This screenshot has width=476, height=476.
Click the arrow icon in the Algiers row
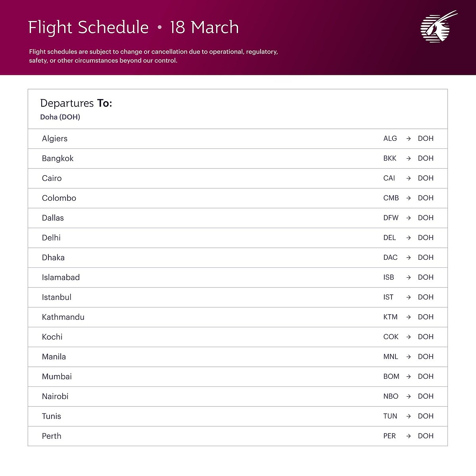tap(408, 138)
